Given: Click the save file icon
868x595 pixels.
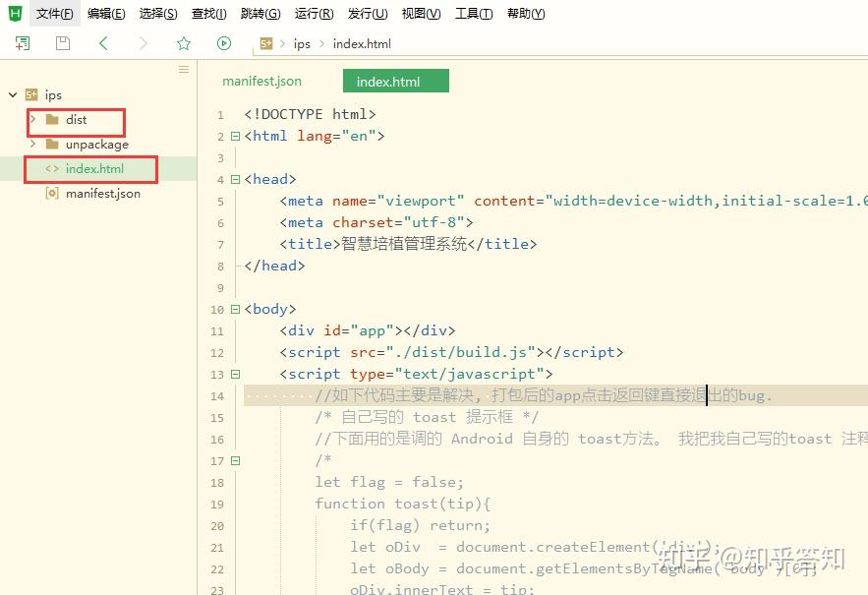Looking at the screenshot, I should point(62,43).
